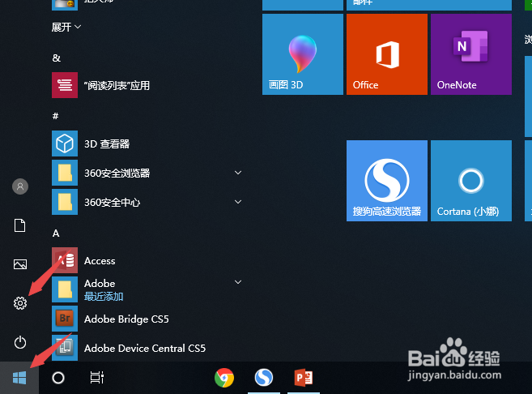Open Sogou browser from taskbar
Screen dimensions: 532x394
pos(264,378)
